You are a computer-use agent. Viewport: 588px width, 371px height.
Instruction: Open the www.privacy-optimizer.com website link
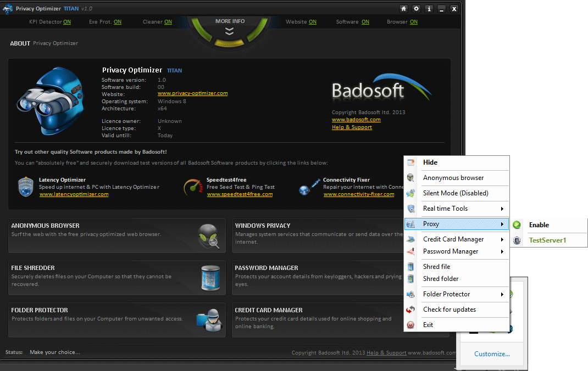[192, 93]
